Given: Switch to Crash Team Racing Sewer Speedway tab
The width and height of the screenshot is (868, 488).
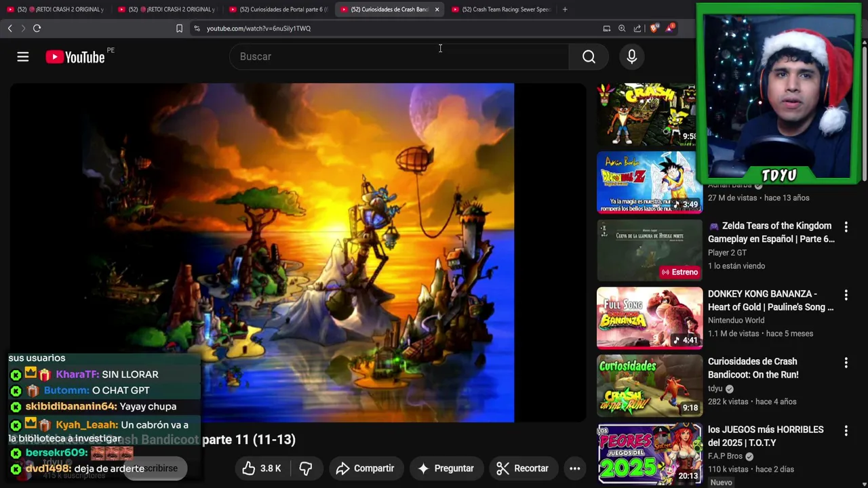Looking at the screenshot, I should point(500,9).
